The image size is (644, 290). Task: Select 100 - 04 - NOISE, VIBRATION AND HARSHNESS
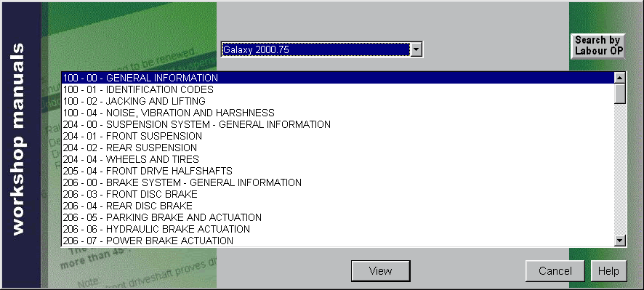click(x=337, y=113)
